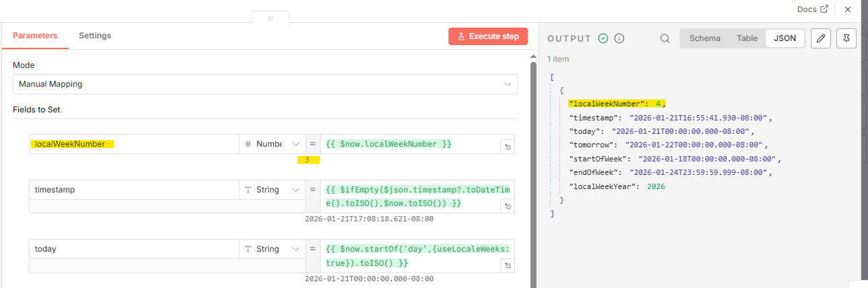Expand the Number type dropdown for localWeekNumber
This screenshot has height=288, width=868.
click(272, 144)
